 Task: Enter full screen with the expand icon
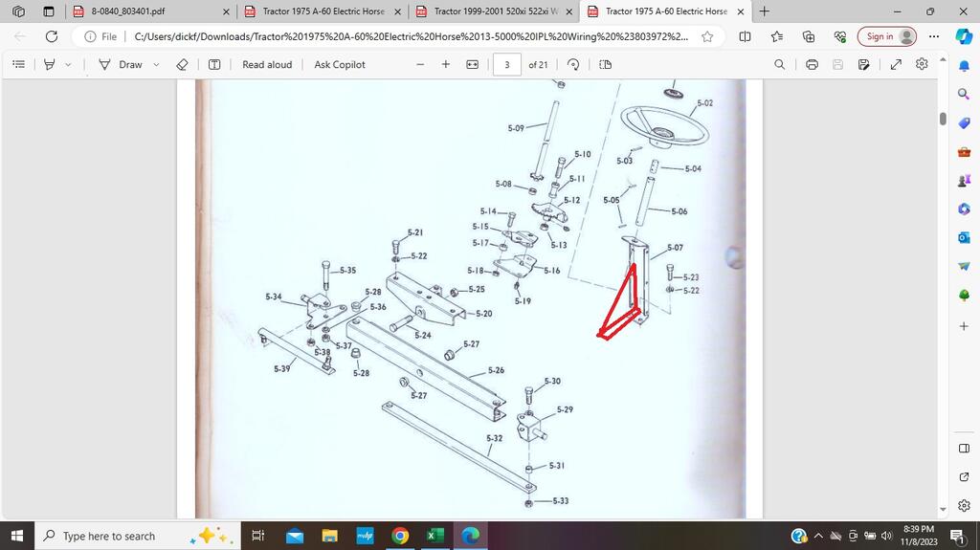click(x=896, y=64)
